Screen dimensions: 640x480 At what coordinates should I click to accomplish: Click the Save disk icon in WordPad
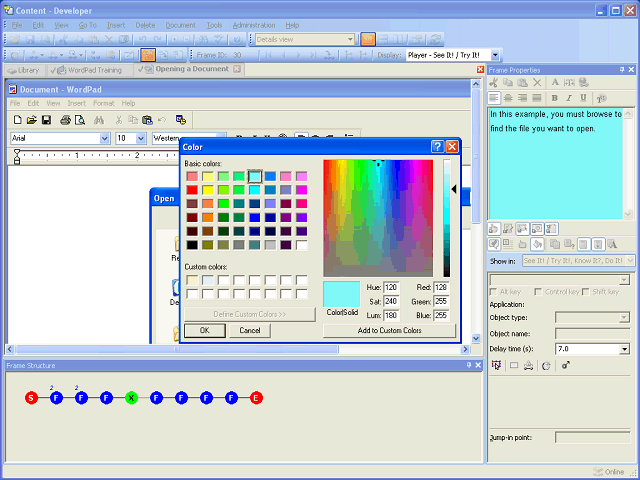click(46, 120)
